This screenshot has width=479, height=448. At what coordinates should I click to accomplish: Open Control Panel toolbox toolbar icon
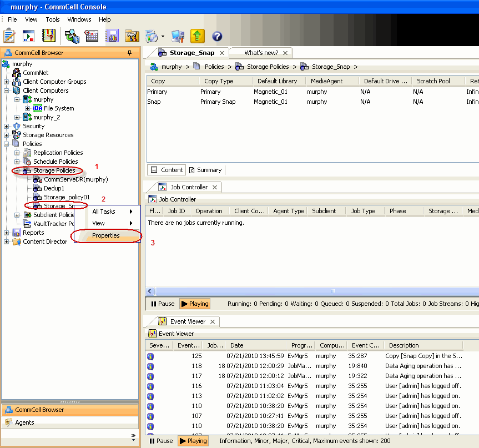(132, 36)
